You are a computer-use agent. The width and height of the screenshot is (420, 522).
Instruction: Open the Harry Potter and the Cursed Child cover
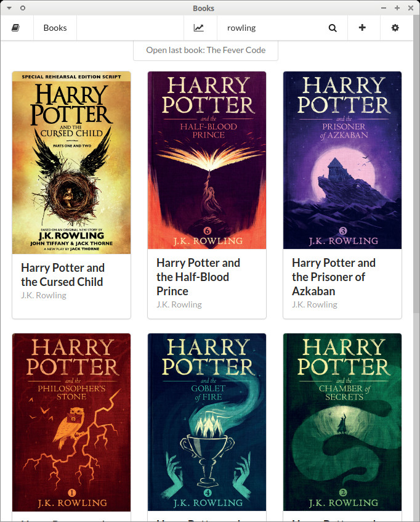coord(71,163)
